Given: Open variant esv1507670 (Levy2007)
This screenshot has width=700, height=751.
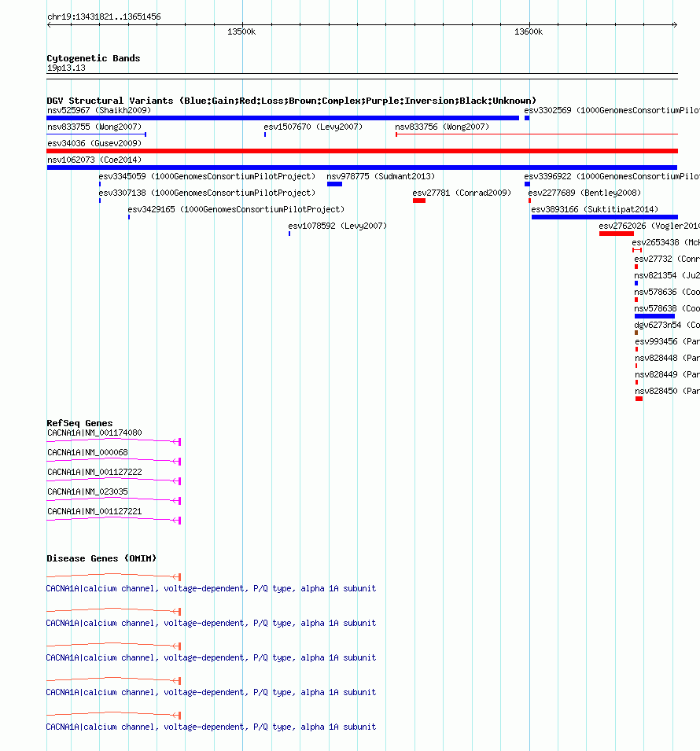Looking at the screenshot, I should coord(313,127).
